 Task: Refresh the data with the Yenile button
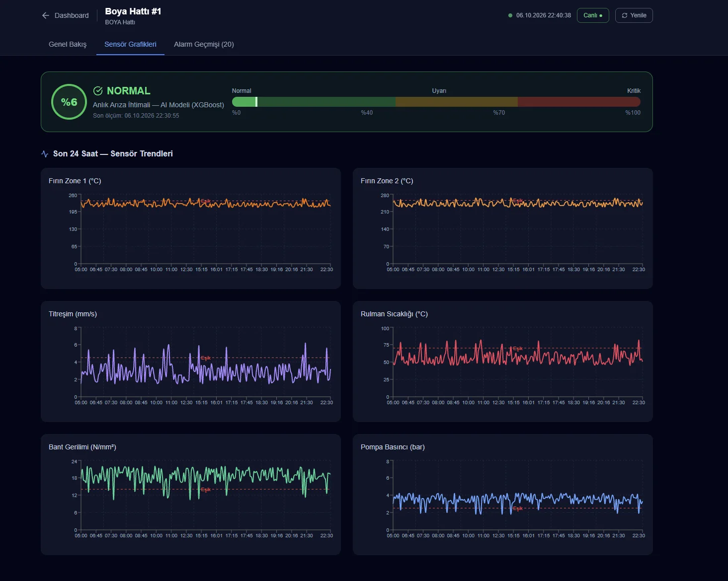click(x=634, y=15)
